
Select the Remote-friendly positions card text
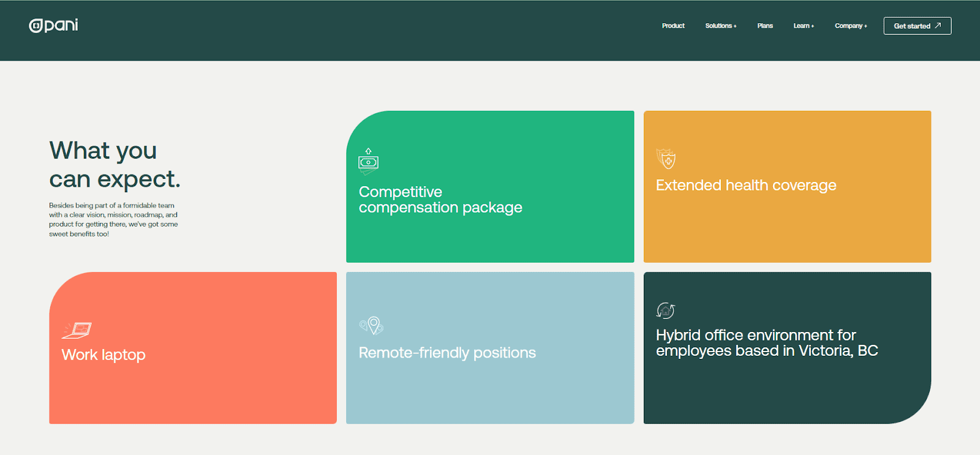pos(447,353)
